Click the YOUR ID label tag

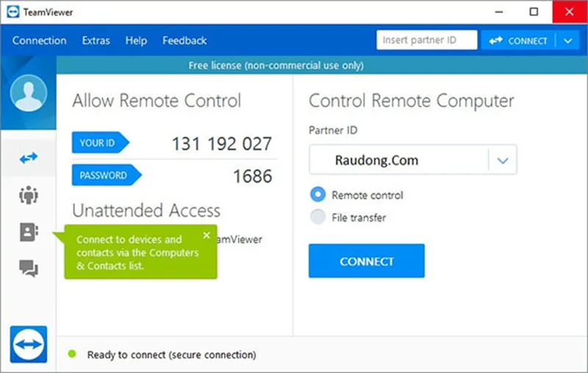click(100, 142)
